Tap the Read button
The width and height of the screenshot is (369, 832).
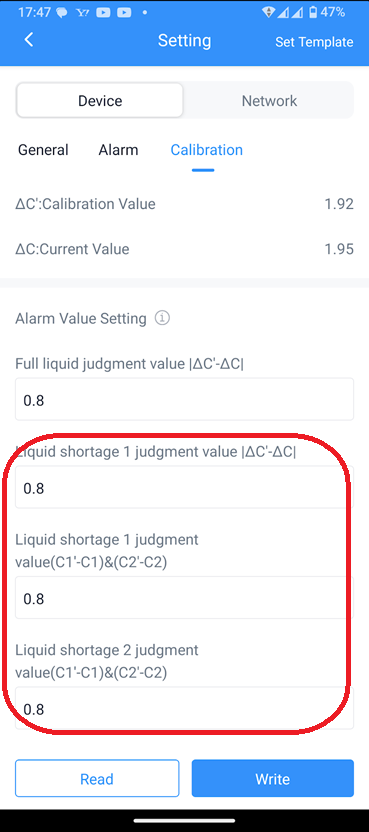point(97,778)
